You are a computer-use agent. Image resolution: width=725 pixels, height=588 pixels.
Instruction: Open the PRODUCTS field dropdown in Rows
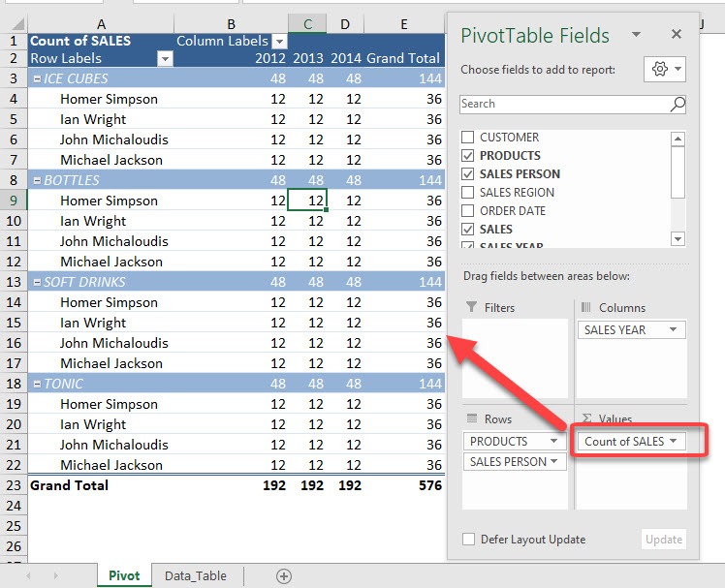pyautogui.click(x=553, y=441)
